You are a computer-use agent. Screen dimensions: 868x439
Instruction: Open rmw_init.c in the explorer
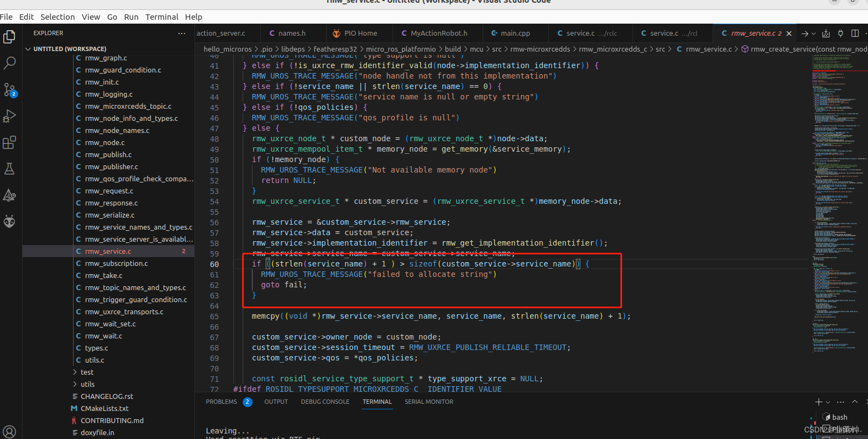click(x=102, y=82)
